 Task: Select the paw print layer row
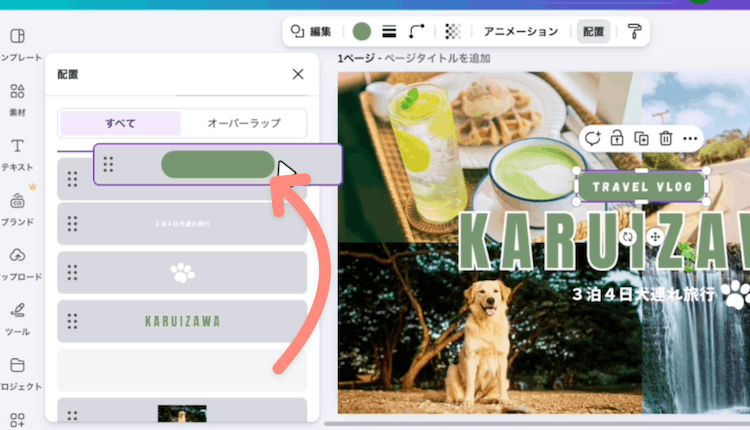(x=182, y=273)
